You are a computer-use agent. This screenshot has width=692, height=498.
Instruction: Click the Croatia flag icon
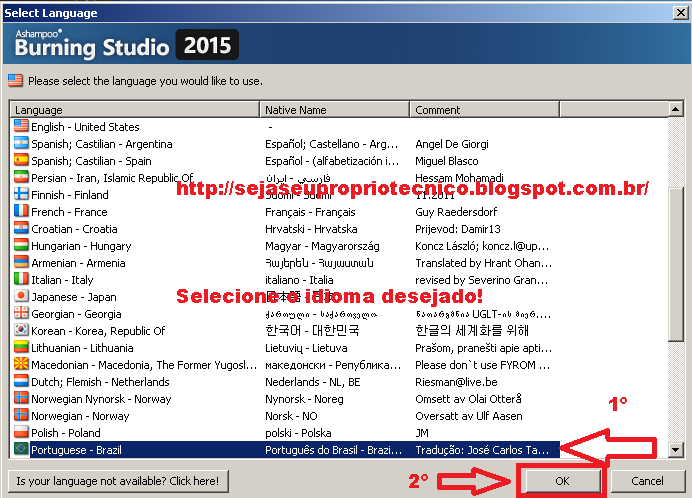tap(21, 228)
